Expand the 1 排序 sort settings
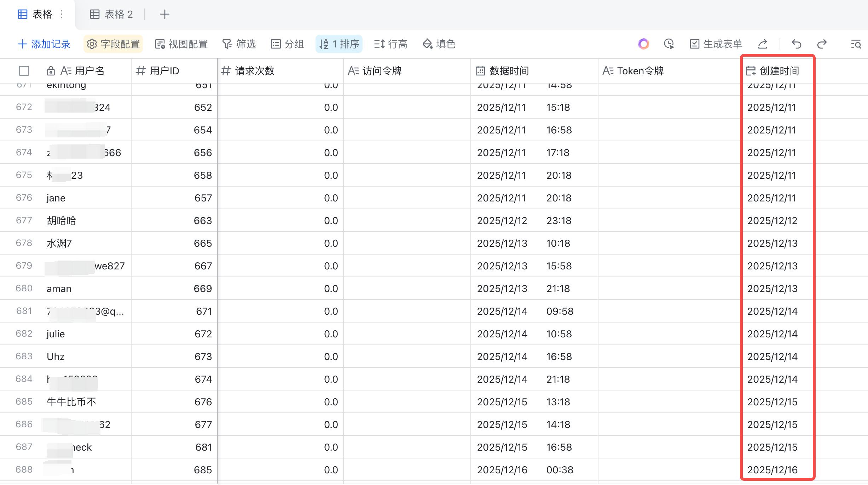 tap(339, 44)
